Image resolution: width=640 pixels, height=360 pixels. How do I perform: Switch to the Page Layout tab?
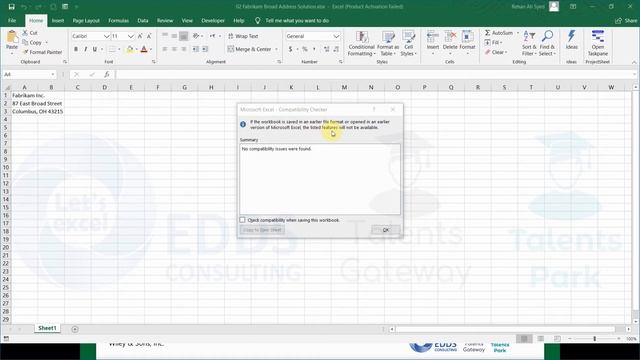86,20
